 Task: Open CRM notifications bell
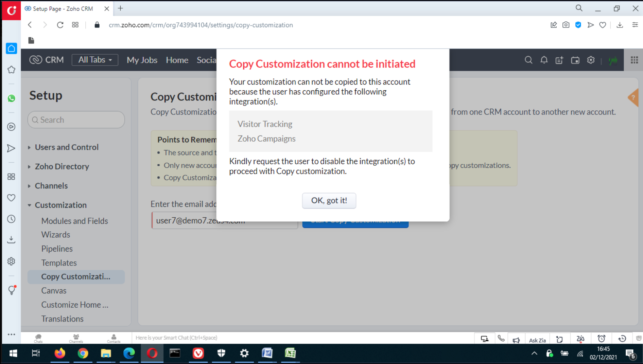click(x=544, y=60)
